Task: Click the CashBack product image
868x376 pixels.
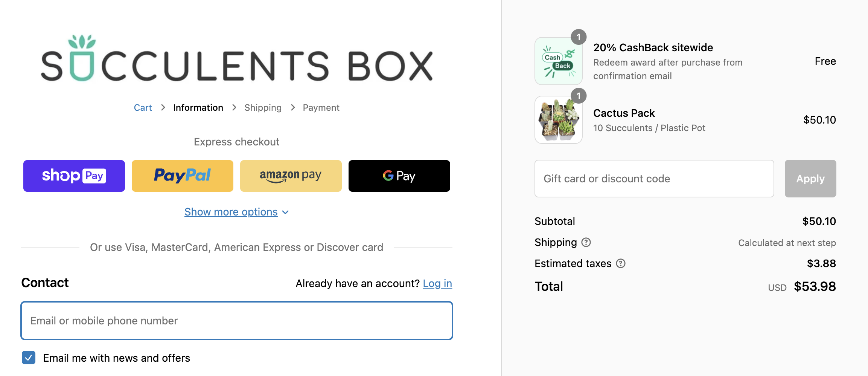Action: click(559, 61)
